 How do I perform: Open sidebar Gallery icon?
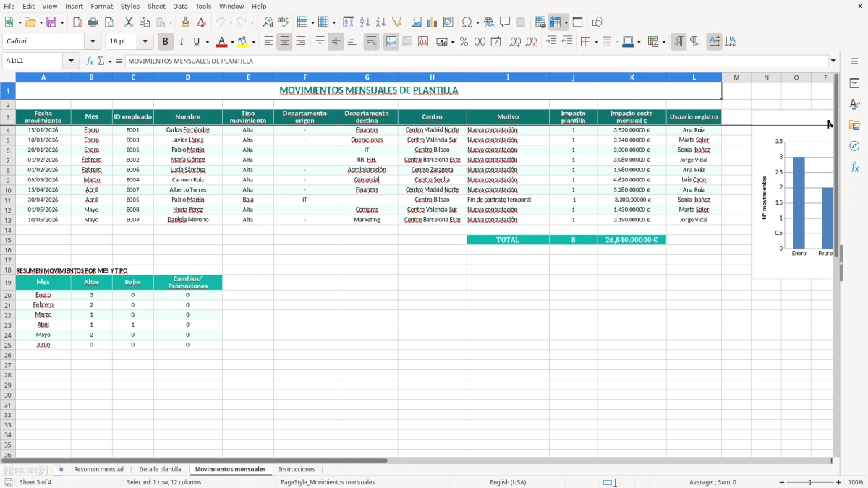click(854, 125)
